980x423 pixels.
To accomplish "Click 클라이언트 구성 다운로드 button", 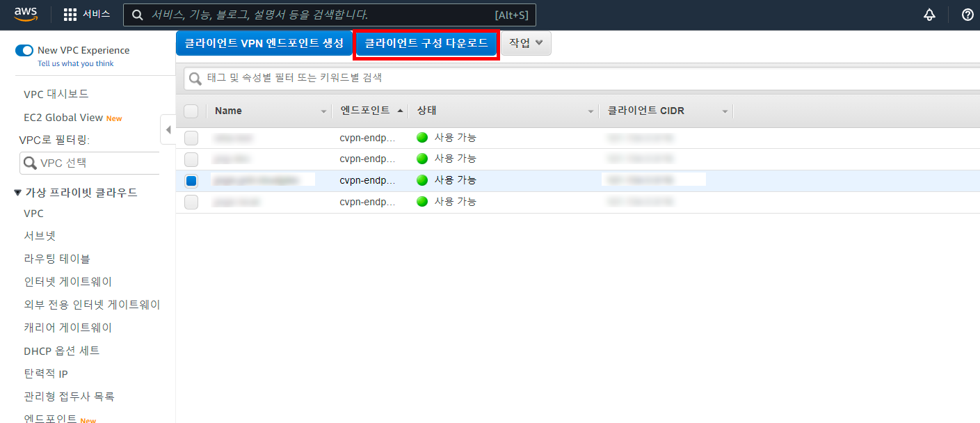I will (426, 43).
